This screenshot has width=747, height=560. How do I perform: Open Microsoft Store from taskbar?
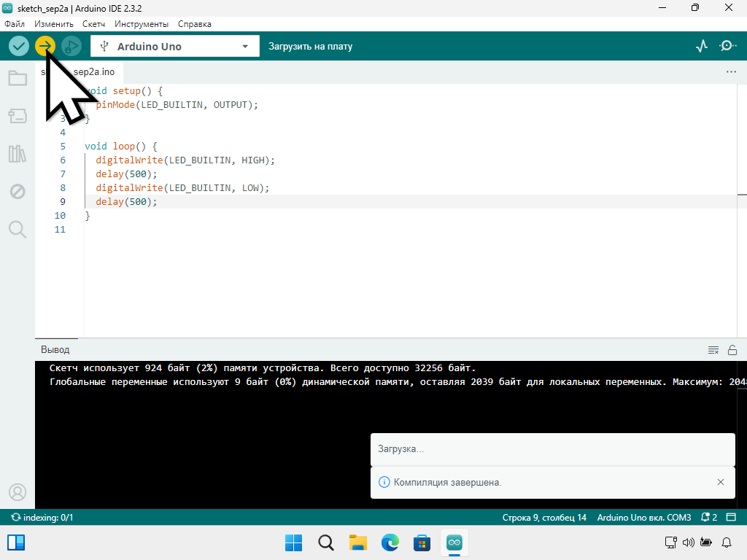[422, 542]
